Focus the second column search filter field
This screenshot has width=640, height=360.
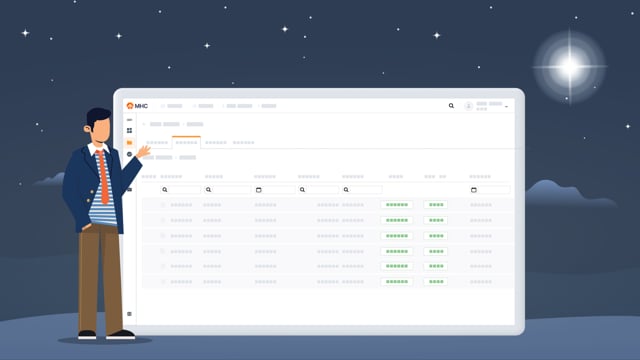click(228, 190)
